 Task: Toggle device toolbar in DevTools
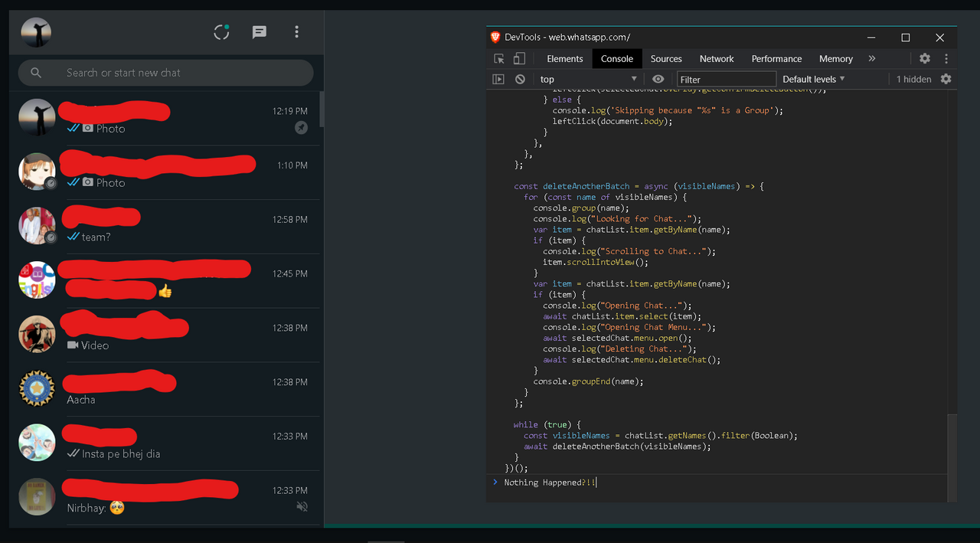519,58
